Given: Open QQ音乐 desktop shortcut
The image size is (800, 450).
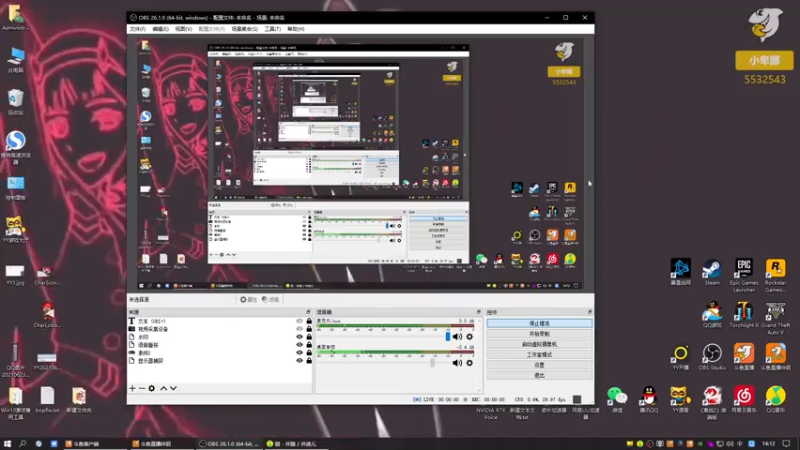Looking at the screenshot, I should [x=775, y=399].
